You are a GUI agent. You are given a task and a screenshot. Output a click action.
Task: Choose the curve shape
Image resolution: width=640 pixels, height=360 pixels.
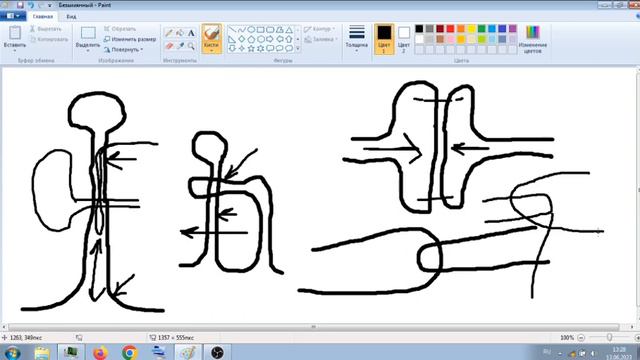point(242,30)
